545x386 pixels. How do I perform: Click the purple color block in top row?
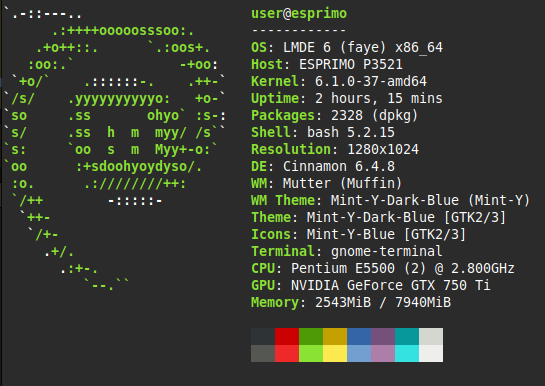[x=383, y=336]
